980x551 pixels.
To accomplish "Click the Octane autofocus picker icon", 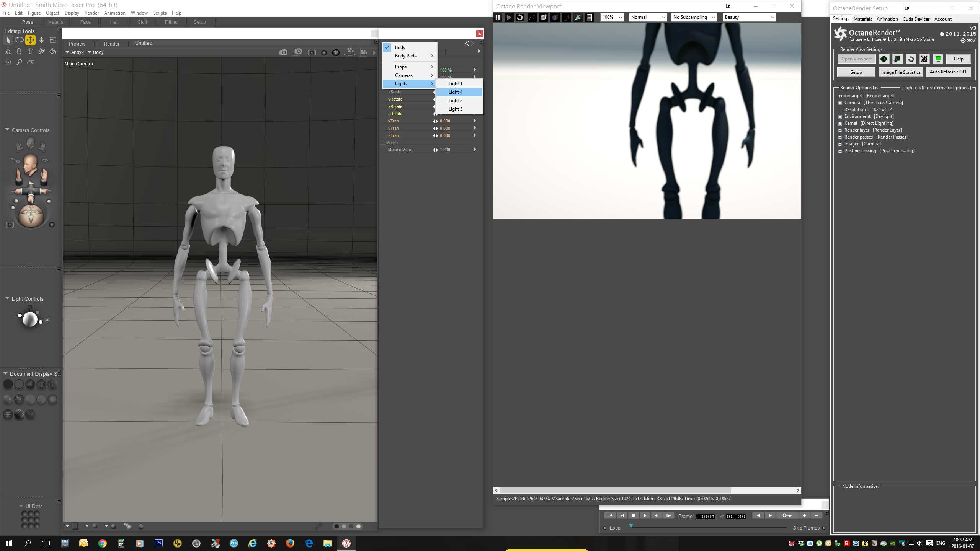I will [x=532, y=17].
